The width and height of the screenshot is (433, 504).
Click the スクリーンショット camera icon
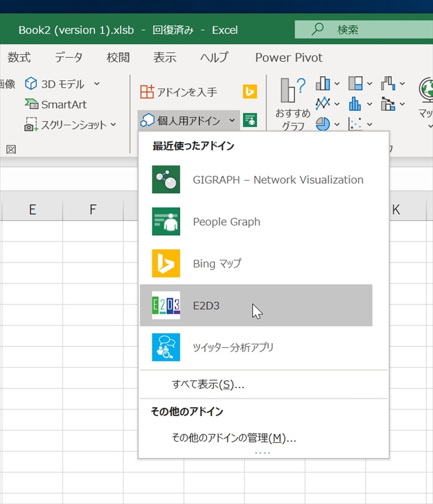pos(31,125)
